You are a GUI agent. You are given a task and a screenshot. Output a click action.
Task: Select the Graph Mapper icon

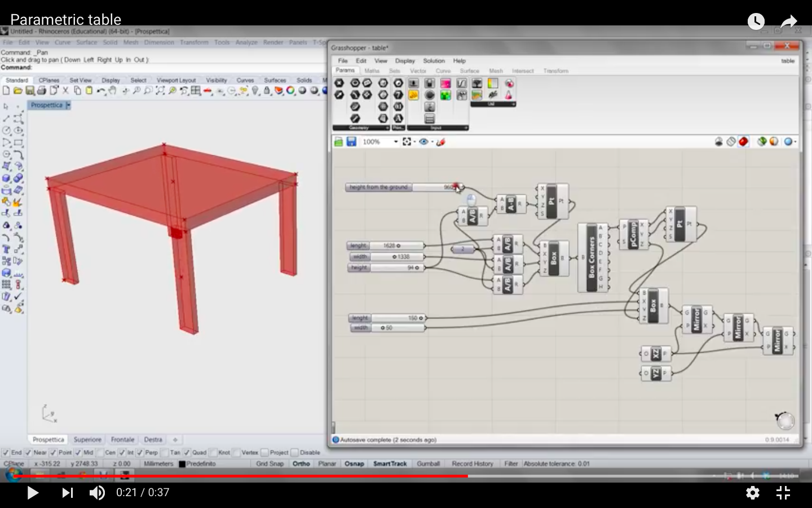click(x=462, y=82)
